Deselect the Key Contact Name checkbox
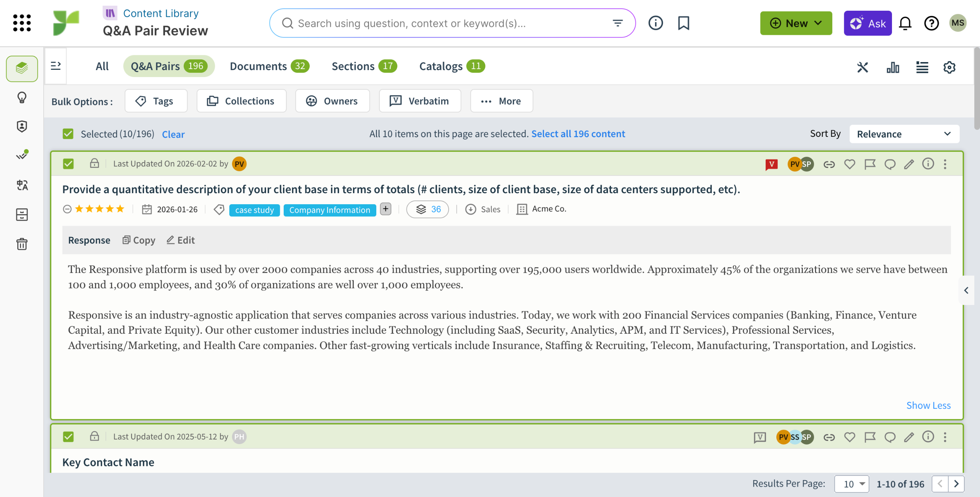 [x=68, y=437]
